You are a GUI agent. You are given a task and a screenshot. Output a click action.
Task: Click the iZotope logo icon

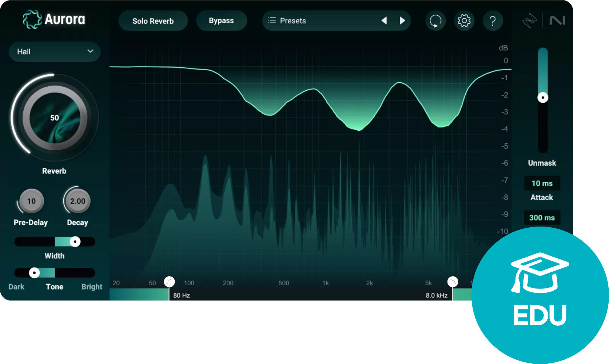click(x=529, y=20)
